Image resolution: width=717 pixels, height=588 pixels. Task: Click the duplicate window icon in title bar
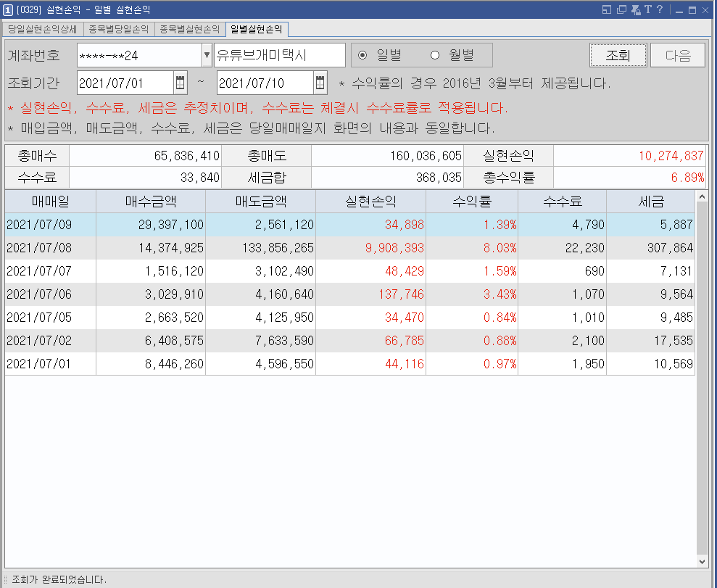click(x=621, y=9)
